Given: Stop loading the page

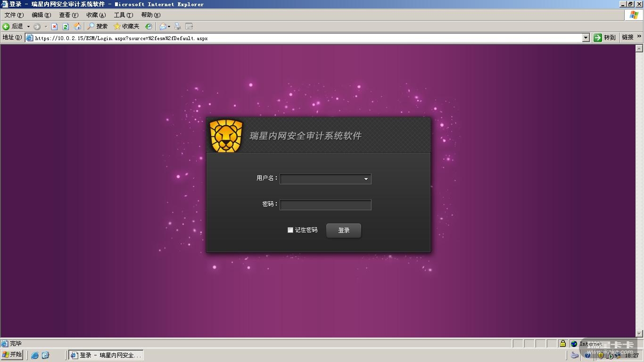Looking at the screenshot, I should (x=54, y=26).
